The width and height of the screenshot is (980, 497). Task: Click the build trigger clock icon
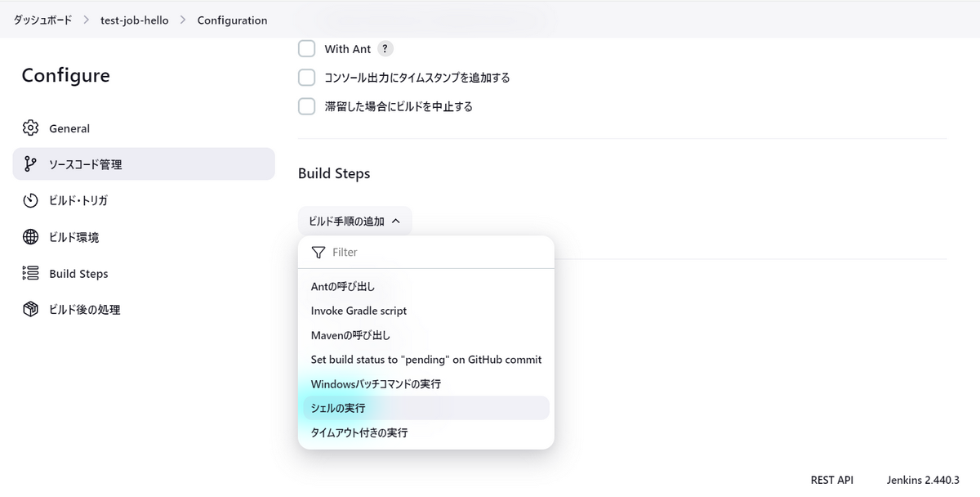pyautogui.click(x=31, y=200)
